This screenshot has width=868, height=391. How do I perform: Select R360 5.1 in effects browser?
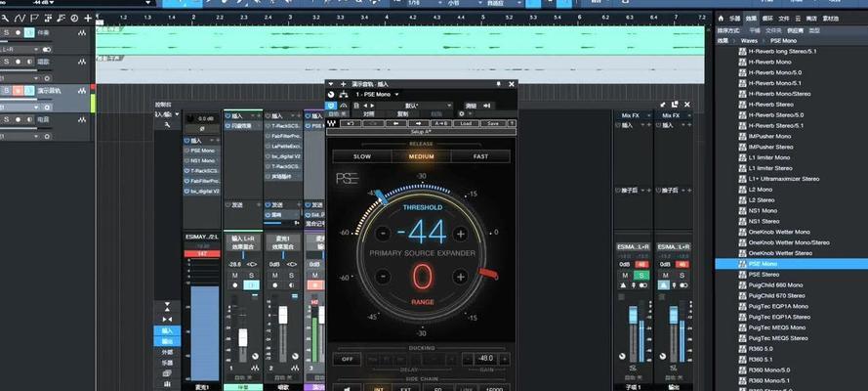tap(760, 360)
